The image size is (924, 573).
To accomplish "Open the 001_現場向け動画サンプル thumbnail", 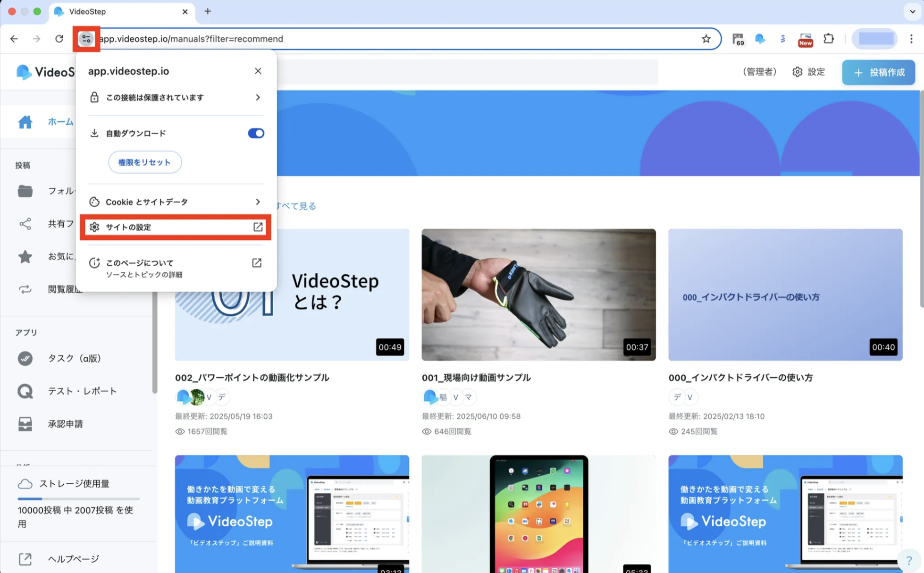I will click(538, 295).
